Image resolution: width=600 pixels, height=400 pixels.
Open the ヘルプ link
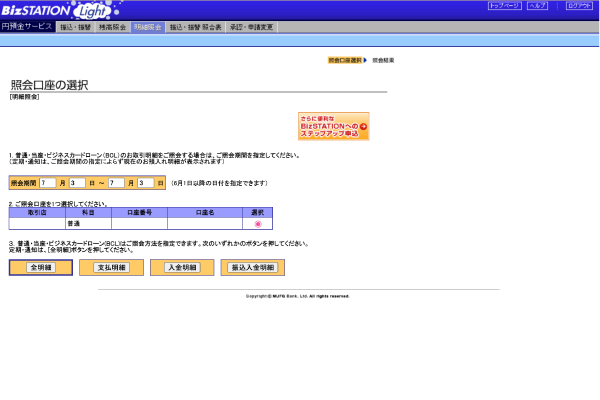[538, 6]
